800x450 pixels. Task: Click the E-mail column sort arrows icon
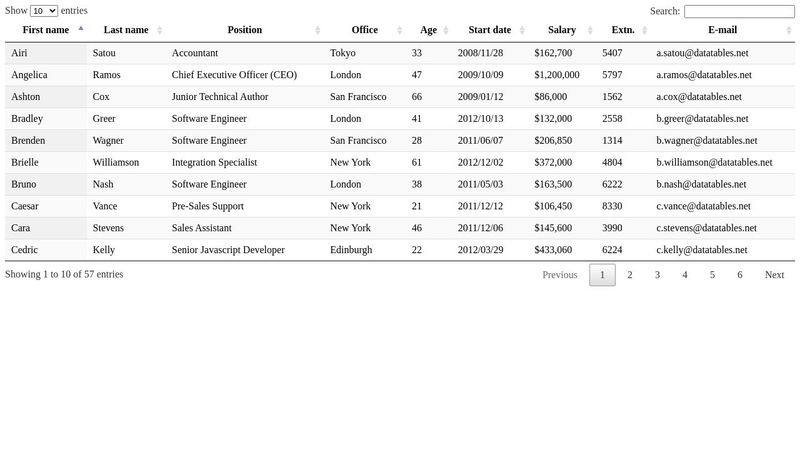click(789, 30)
